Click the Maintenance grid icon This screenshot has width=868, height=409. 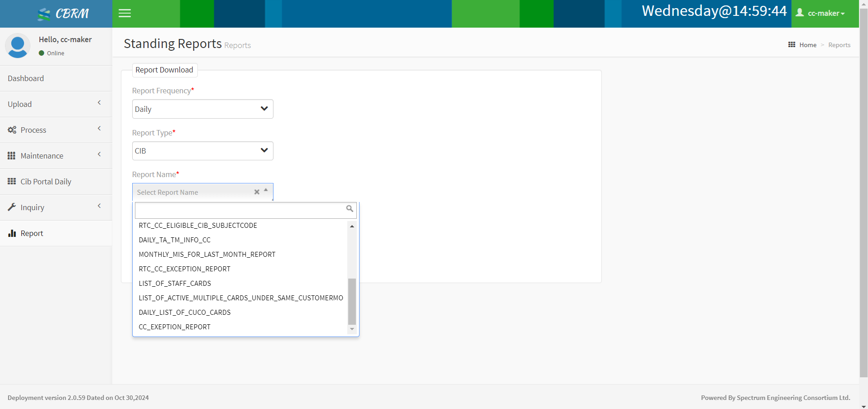point(12,156)
